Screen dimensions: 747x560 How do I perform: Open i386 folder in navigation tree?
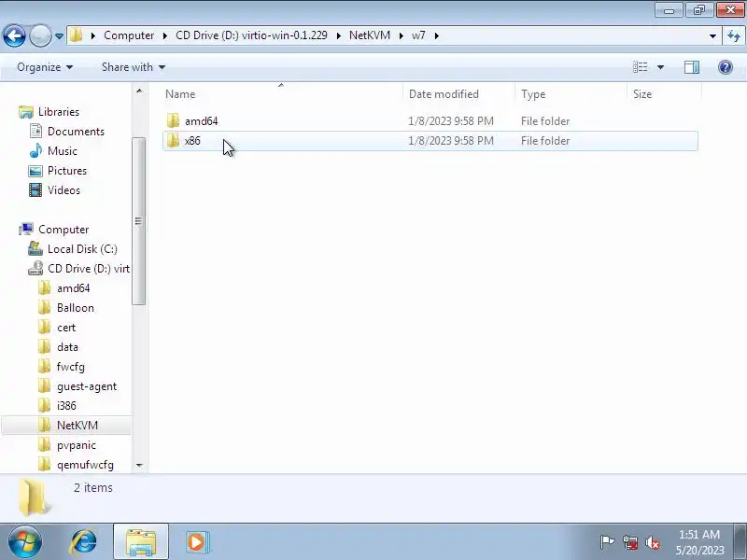click(x=66, y=406)
